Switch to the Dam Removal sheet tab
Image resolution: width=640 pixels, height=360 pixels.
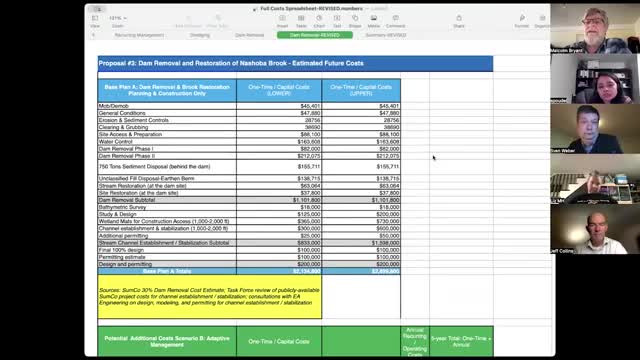click(x=249, y=35)
